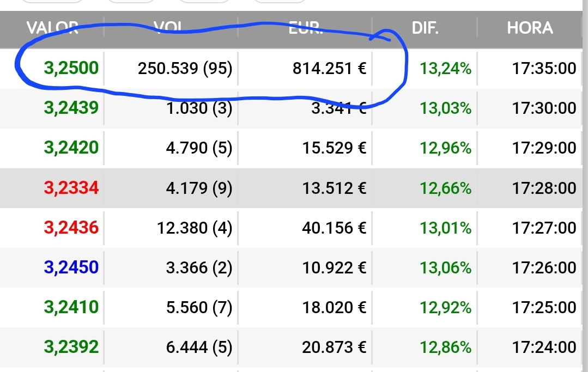This screenshot has width=588, height=372.
Task: Select the 17:24:00 time entry
Action: point(544,347)
